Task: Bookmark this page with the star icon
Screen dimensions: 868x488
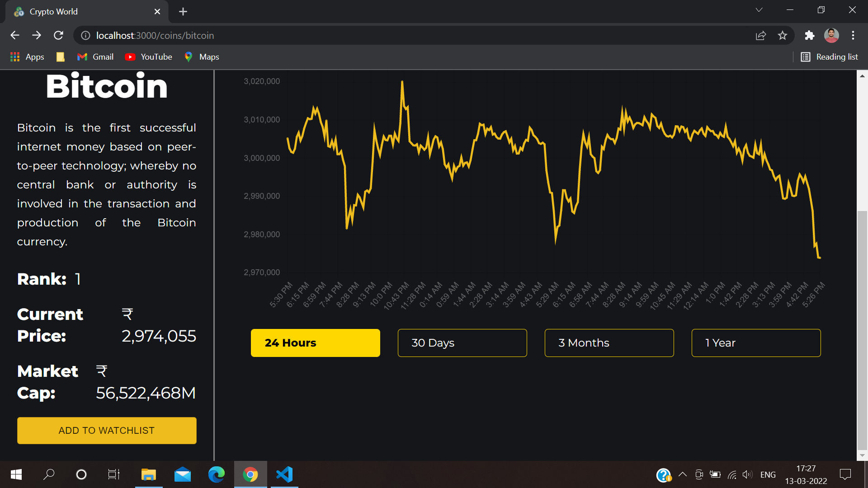Action: coord(783,35)
